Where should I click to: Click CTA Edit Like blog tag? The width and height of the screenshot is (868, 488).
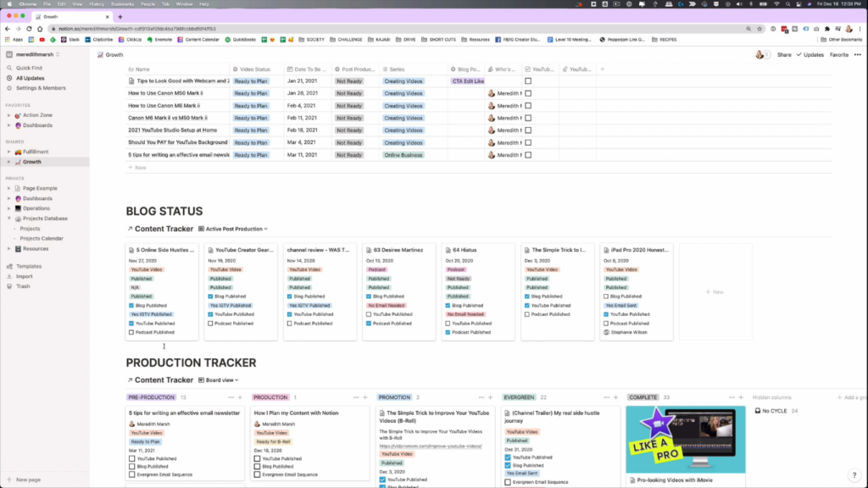point(468,80)
